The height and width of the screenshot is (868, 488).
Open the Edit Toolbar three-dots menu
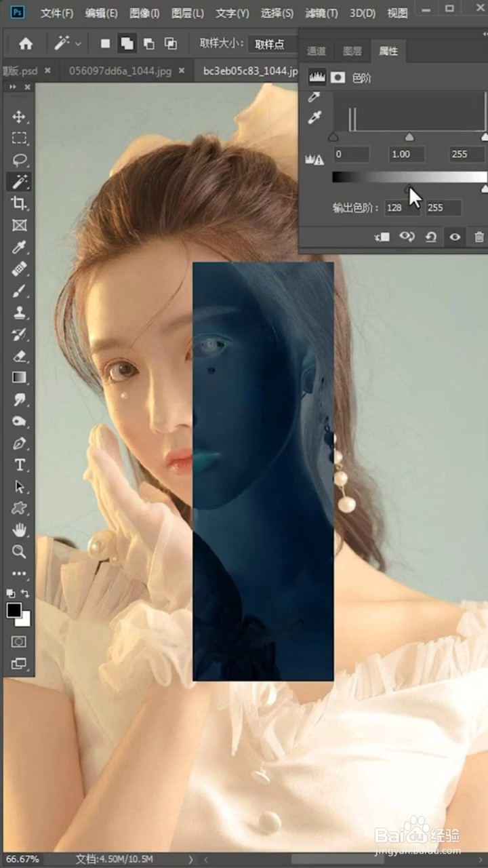pos(19,574)
